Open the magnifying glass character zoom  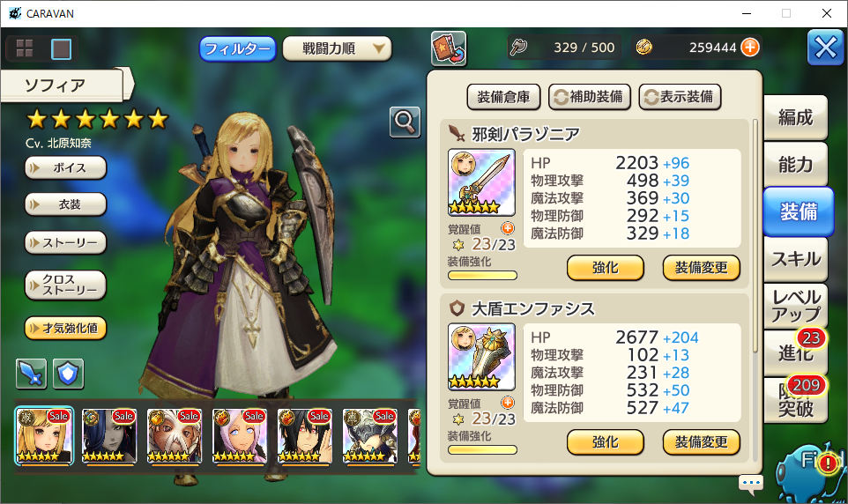[x=405, y=122]
